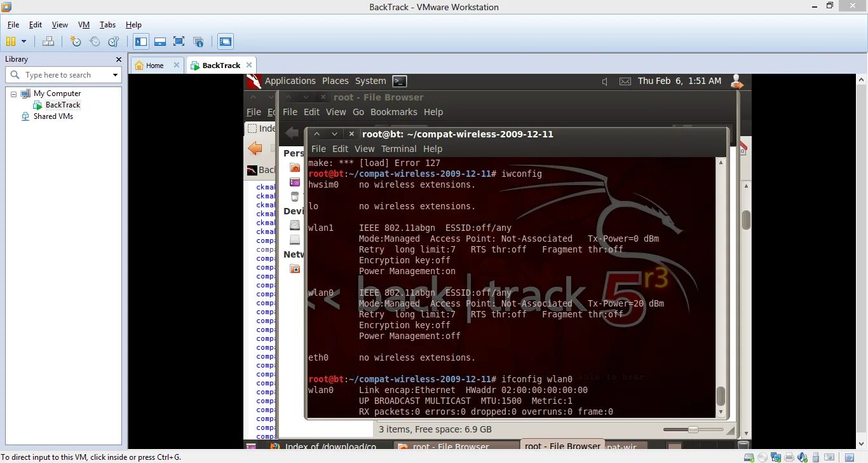Click the sound card status icon
Image resolution: width=868 pixels, height=463 pixels.
tap(803, 457)
